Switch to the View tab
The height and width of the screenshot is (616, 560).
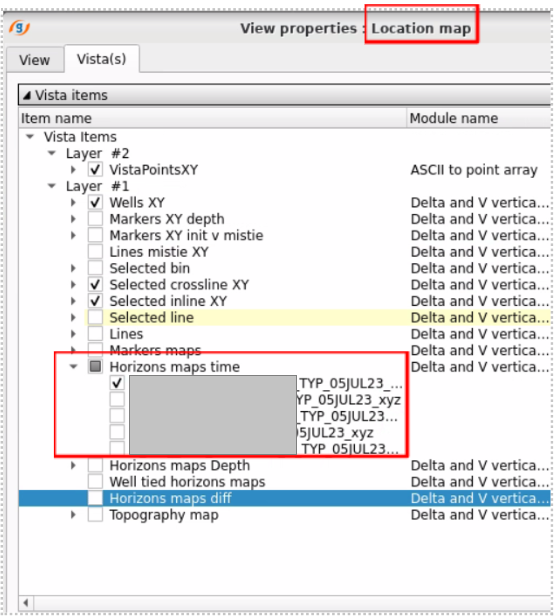point(35,60)
